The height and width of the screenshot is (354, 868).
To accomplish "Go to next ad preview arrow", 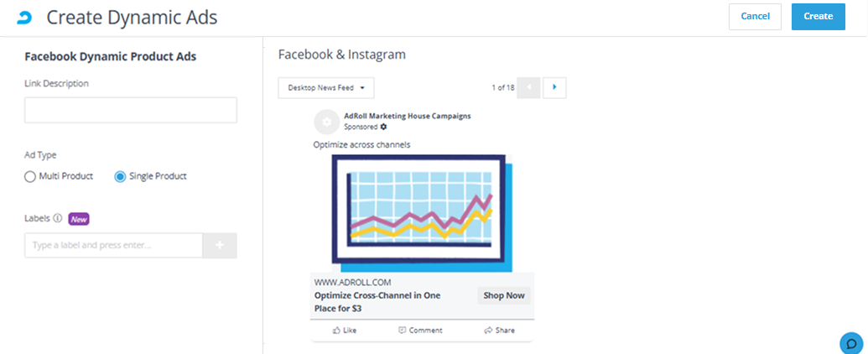I will [x=554, y=87].
